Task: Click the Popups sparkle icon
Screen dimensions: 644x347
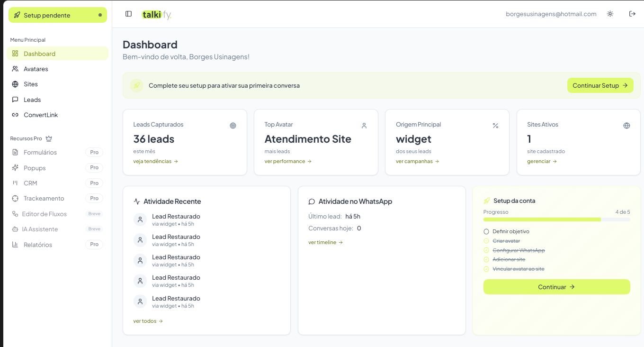Action: tap(15, 168)
